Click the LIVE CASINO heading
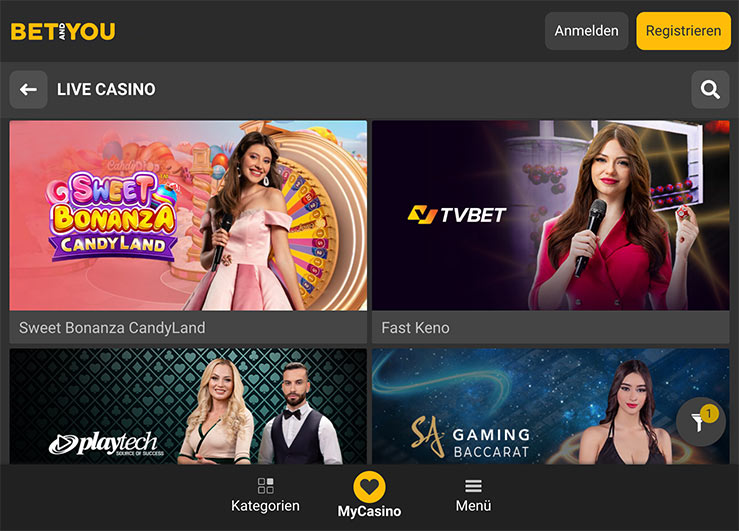The width and height of the screenshot is (739, 531). 106,90
